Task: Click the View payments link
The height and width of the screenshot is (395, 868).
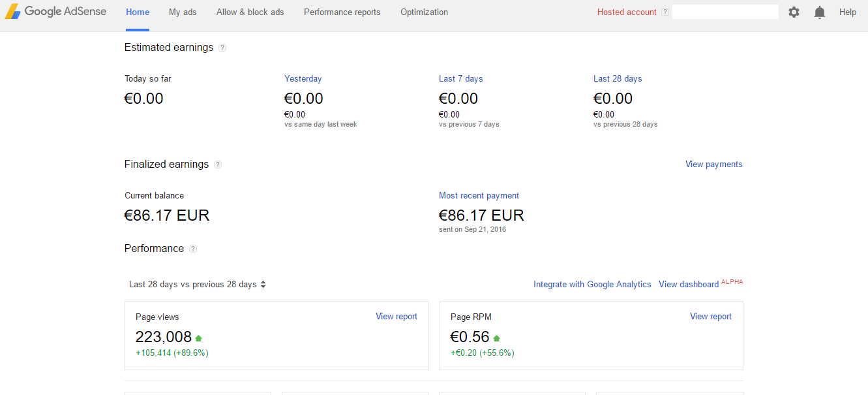Action: click(713, 165)
